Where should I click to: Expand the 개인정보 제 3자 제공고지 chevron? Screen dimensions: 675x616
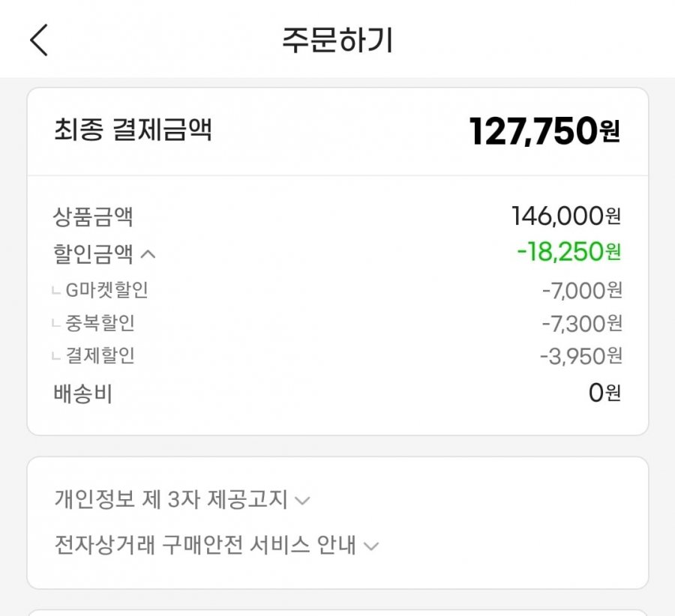pyautogui.click(x=302, y=501)
